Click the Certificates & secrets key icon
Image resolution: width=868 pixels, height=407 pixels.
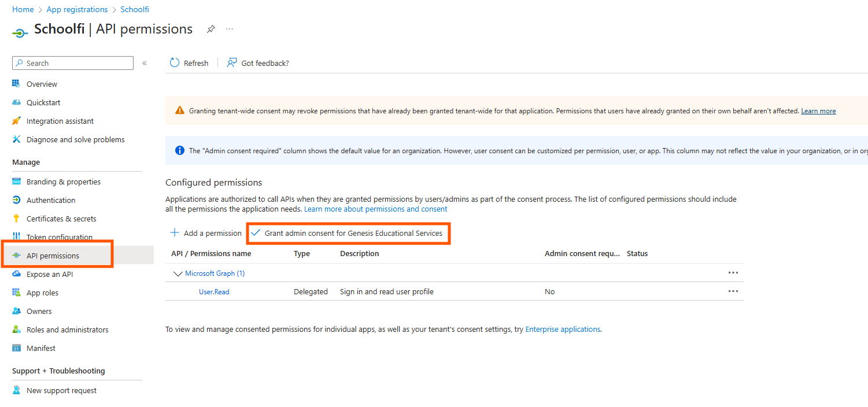click(x=16, y=219)
